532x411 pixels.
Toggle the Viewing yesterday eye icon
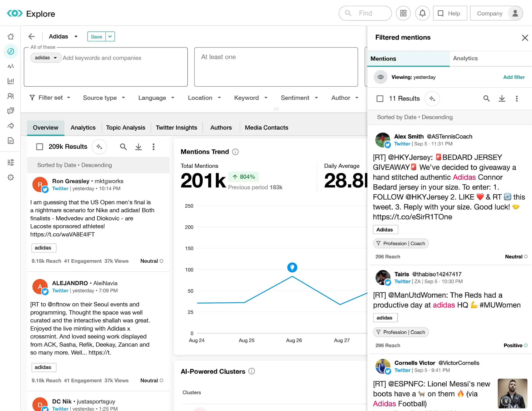tap(380, 77)
